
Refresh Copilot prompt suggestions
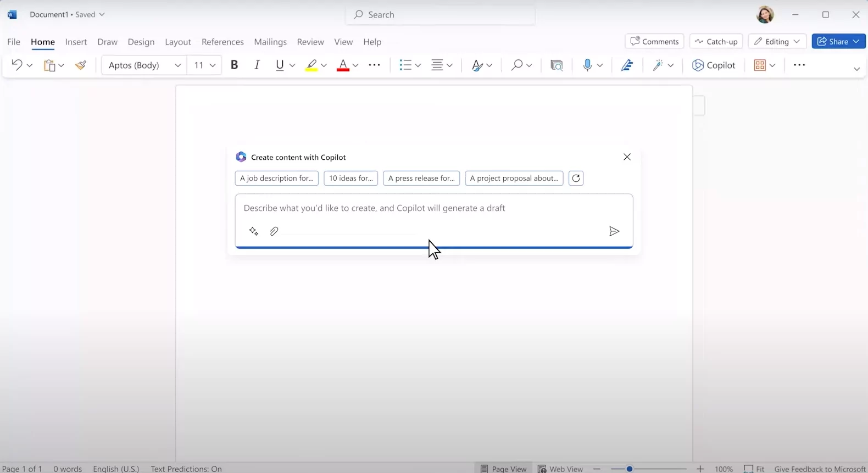point(576,178)
